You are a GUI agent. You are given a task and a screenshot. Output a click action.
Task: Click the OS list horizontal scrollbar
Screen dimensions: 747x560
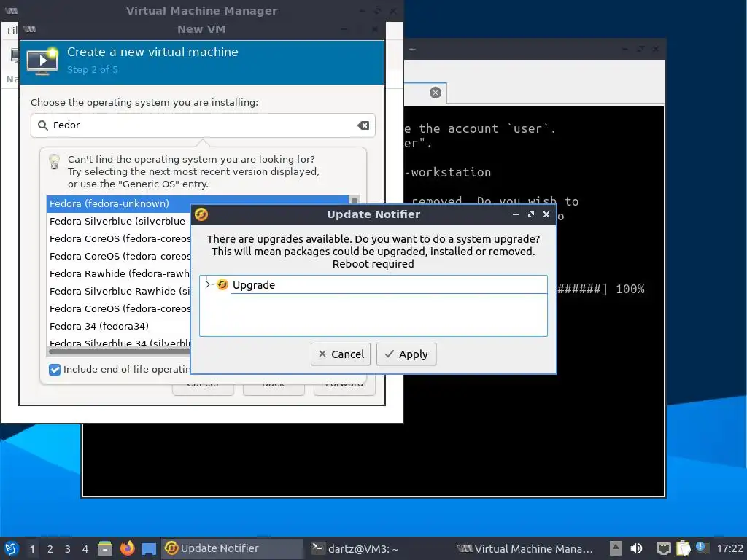(119, 352)
